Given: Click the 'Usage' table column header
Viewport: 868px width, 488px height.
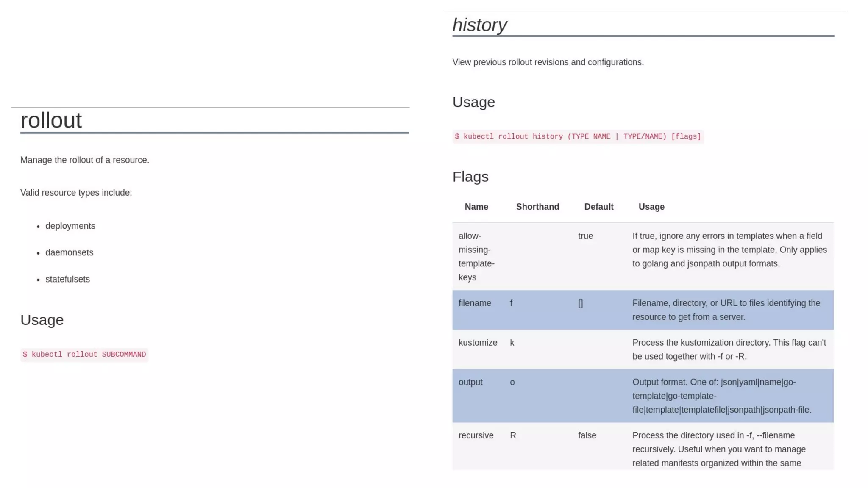Looking at the screenshot, I should [651, 207].
